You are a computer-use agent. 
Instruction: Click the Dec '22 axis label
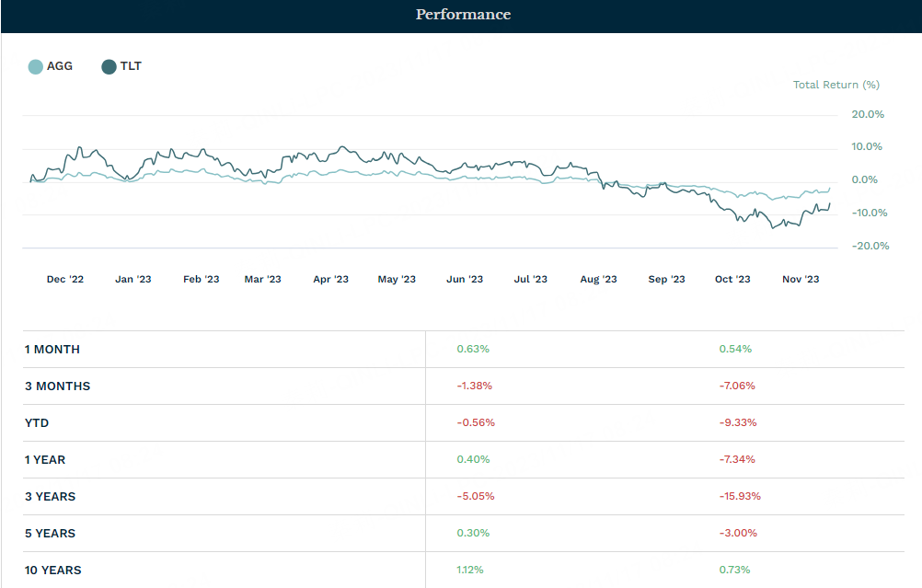coord(65,280)
